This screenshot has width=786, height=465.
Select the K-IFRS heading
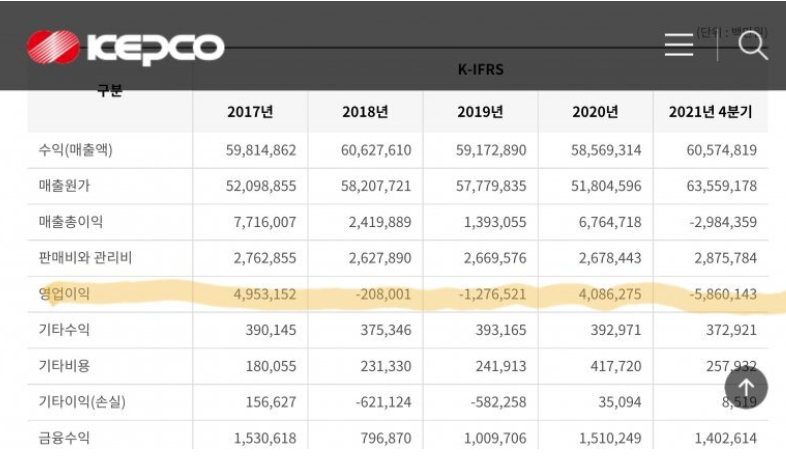pos(480,69)
